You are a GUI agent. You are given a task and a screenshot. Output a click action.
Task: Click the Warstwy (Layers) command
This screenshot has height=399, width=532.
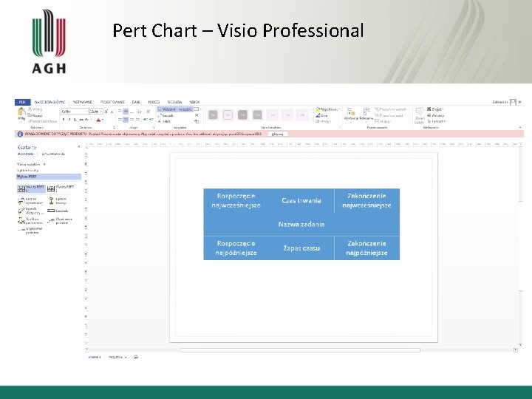(436, 115)
